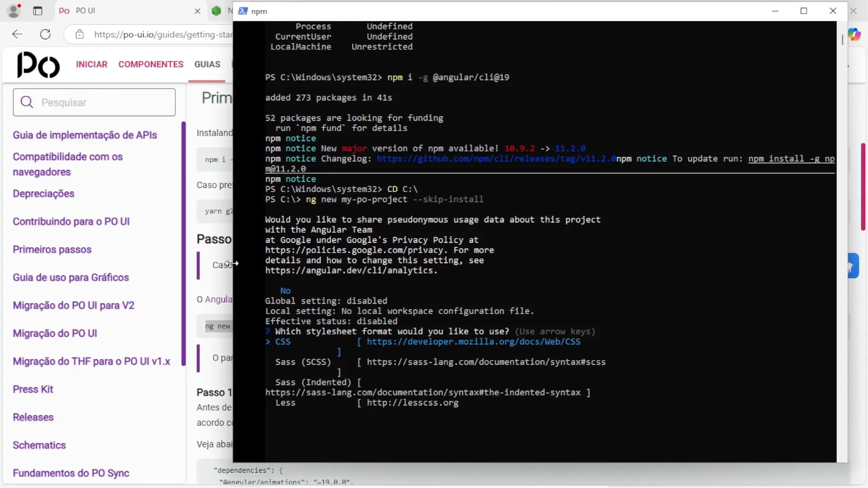Viewport: 868px width, 488px height.
Task: Reload the page with refresh icon
Action: pos(45,34)
